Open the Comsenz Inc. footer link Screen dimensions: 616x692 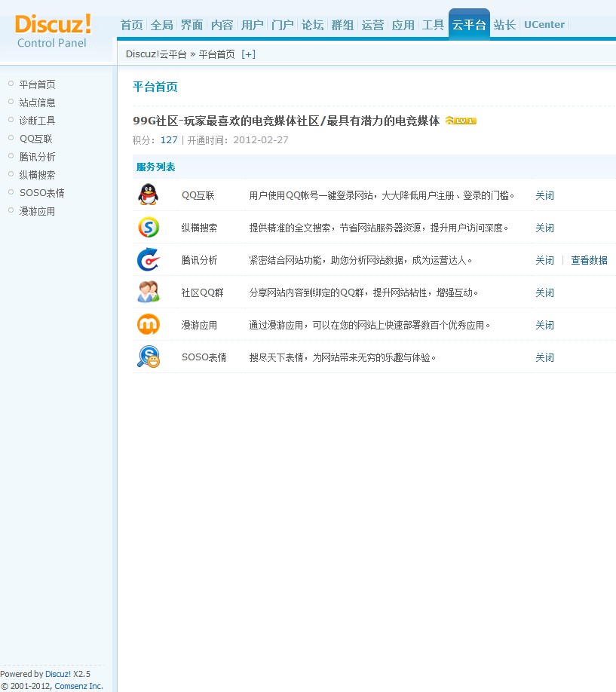78,686
